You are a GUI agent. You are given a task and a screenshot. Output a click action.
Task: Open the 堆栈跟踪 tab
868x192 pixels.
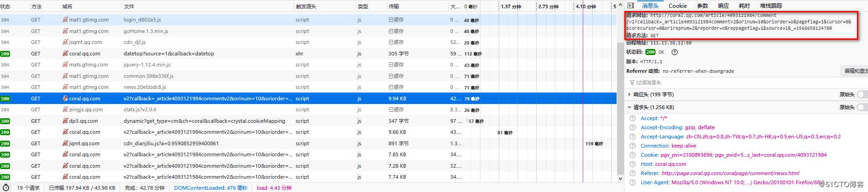click(771, 5)
